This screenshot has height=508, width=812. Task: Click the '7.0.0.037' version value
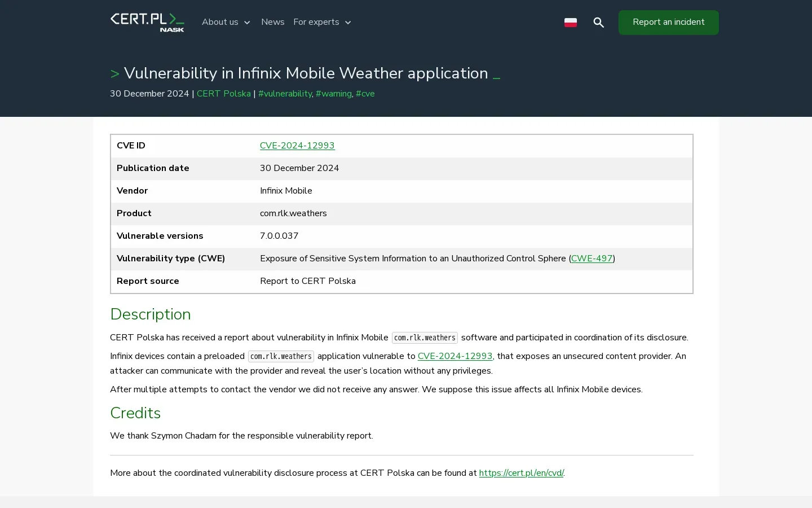click(279, 236)
